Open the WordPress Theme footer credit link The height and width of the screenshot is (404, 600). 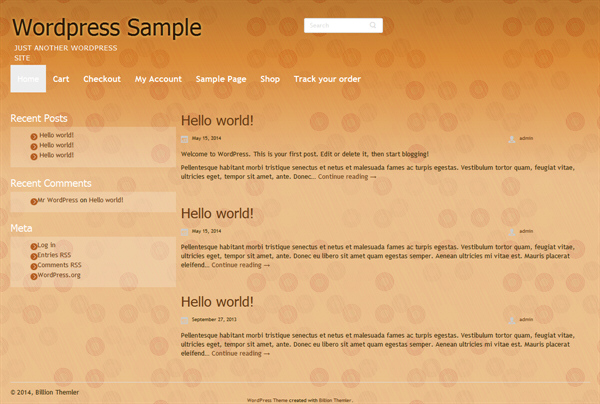pyautogui.click(x=267, y=400)
